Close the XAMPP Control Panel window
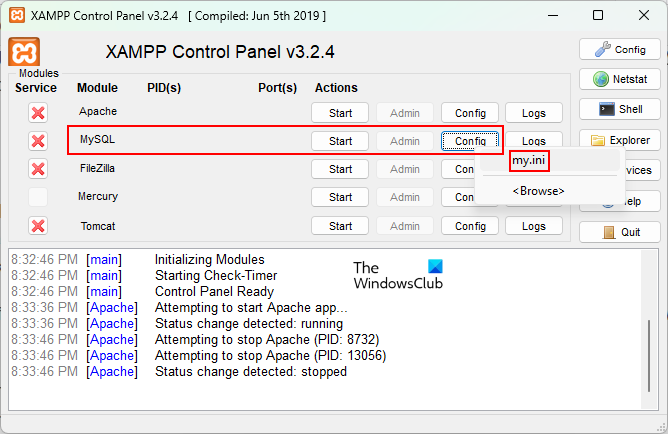The height and width of the screenshot is (434, 668). coord(644,16)
